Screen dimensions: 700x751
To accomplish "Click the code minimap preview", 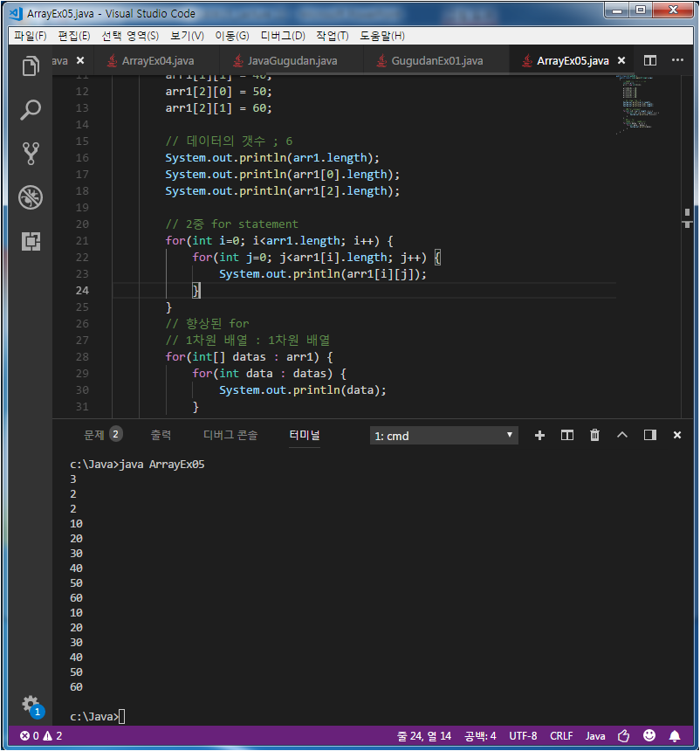I will pyautogui.click(x=639, y=103).
